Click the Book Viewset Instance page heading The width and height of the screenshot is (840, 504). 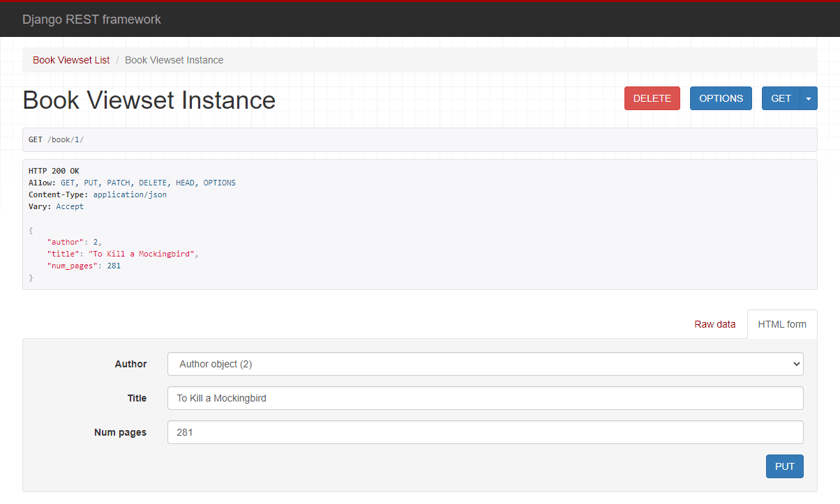tap(149, 100)
